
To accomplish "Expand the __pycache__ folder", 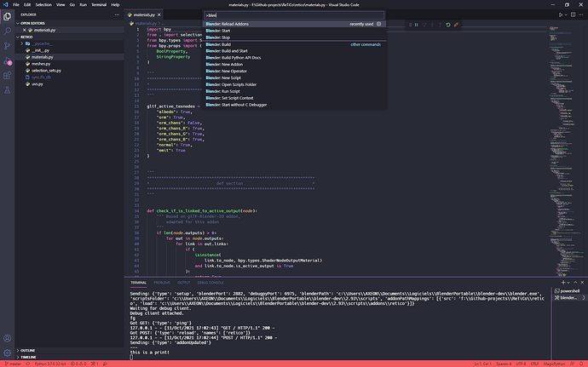I will 70,43.
